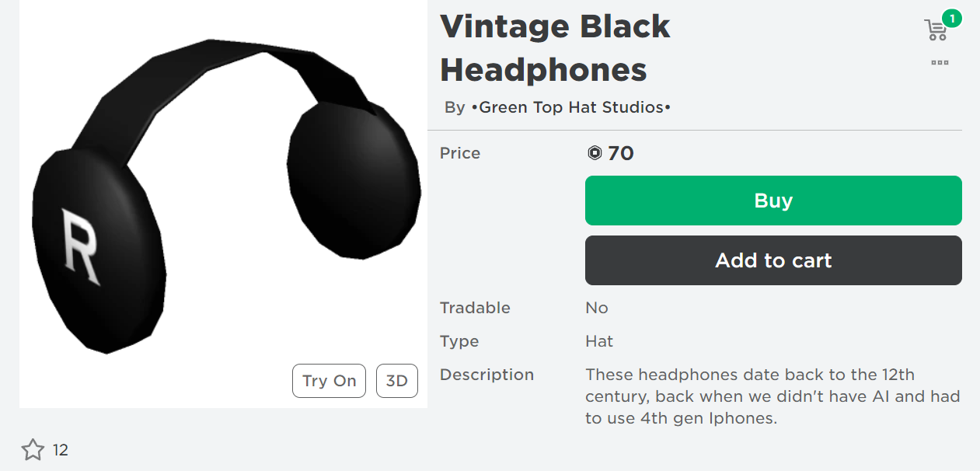
Task: Open the Green Top Hat Studios creator link
Action: point(570,107)
